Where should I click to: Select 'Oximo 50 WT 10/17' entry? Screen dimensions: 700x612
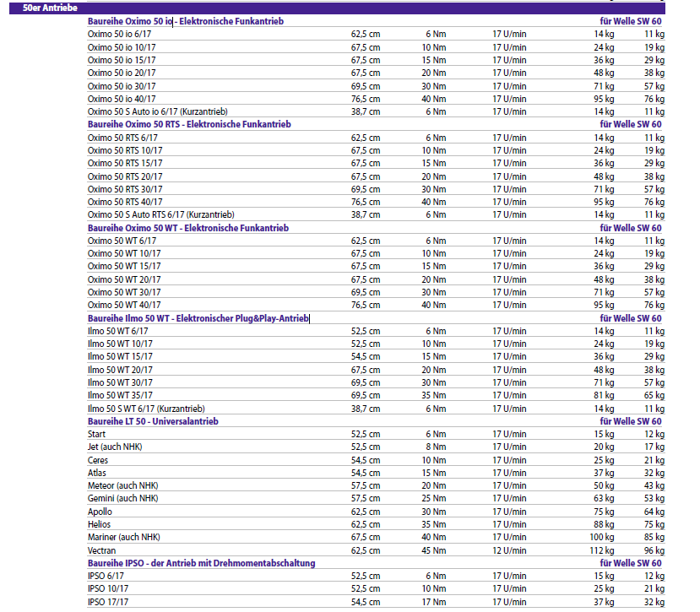(124, 253)
